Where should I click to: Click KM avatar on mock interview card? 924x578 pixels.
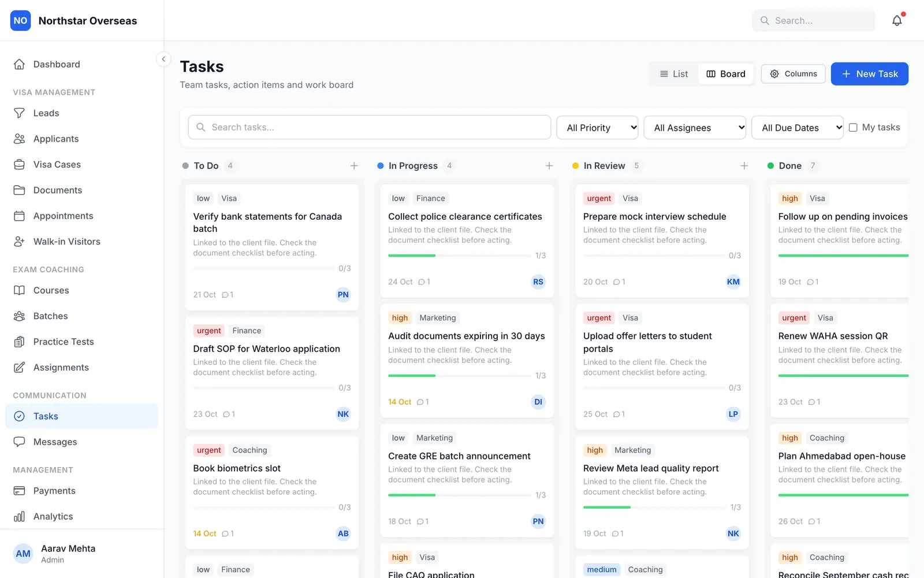coord(733,282)
